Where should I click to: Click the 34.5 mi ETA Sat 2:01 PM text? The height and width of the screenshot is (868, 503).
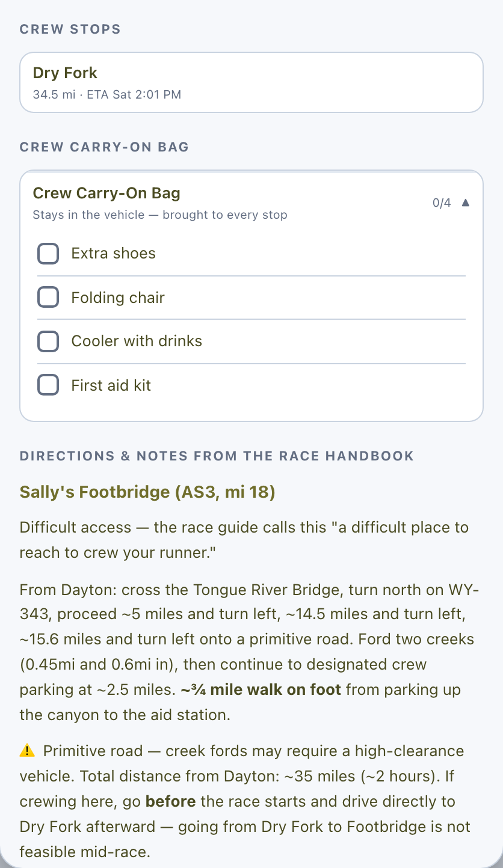coord(107,94)
